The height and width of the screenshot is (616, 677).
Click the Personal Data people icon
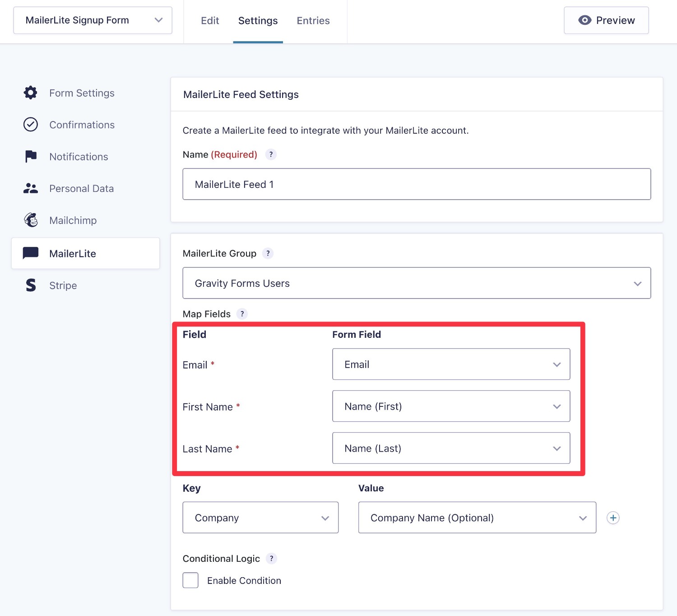click(x=31, y=188)
